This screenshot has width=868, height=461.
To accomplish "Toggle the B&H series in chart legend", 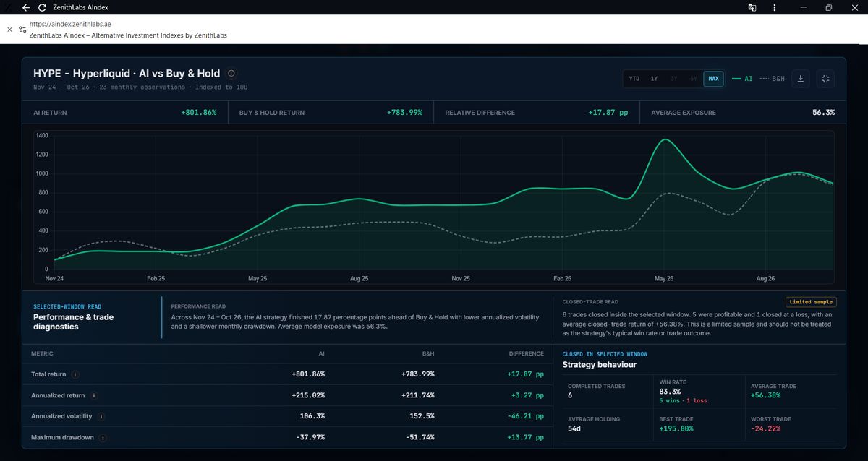I will [772, 79].
